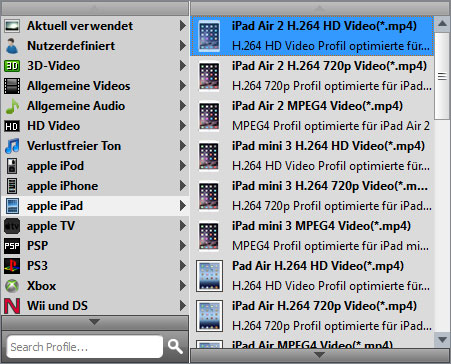Select iPad mini 3 MPEG4 Video profile
Viewport: 451px width, 364px height.
point(312,236)
